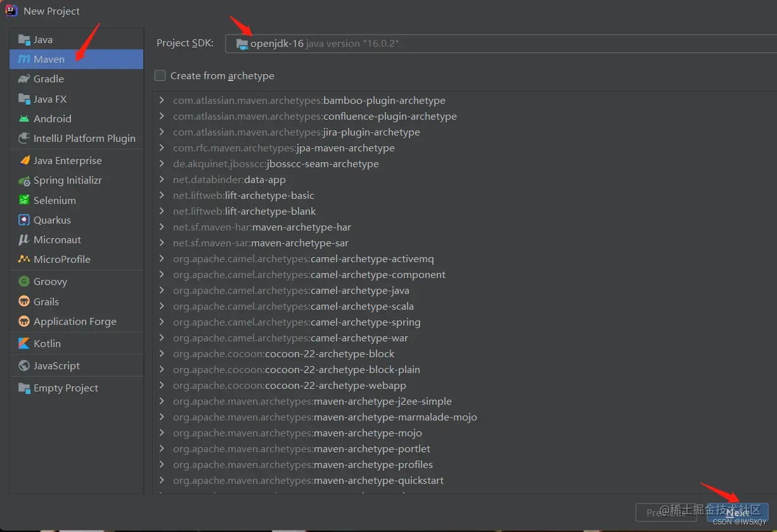Screen dimensions: 777x532
Task: Select Empty Project label
Action: pyautogui.click(x=66, y=388)
